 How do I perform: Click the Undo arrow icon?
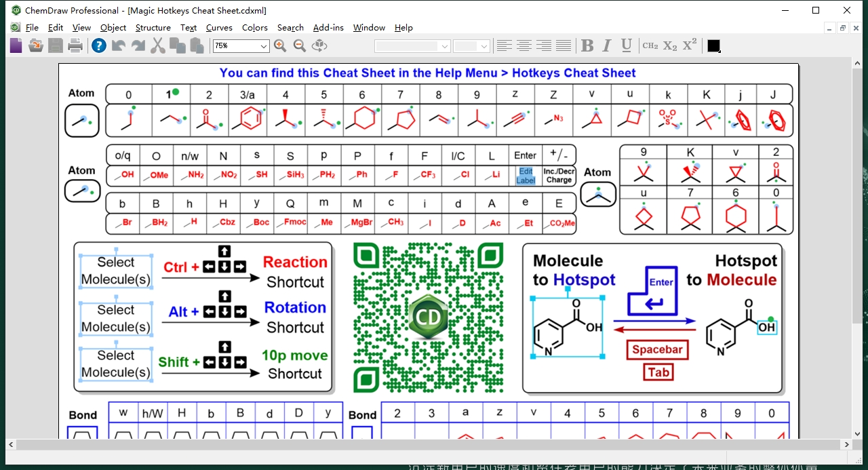click(x=119, y=45)
